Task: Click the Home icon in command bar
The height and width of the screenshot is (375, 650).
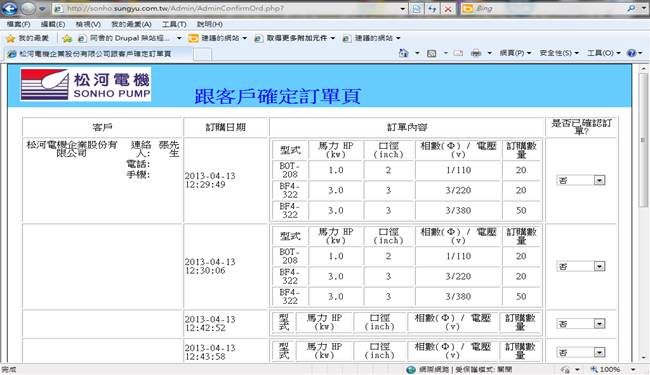Action: (x=403, y=53)
